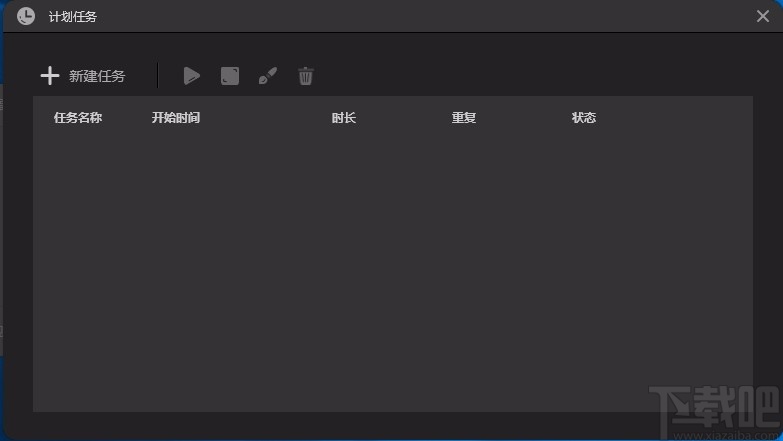Stop the selected task with square icon

230,76
